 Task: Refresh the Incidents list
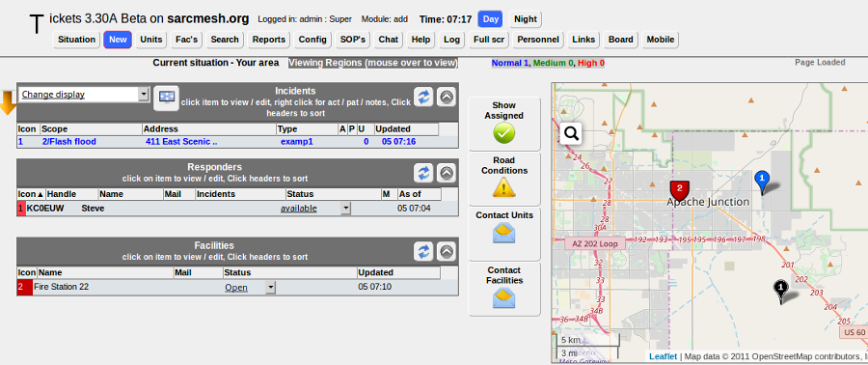[423, 97]
